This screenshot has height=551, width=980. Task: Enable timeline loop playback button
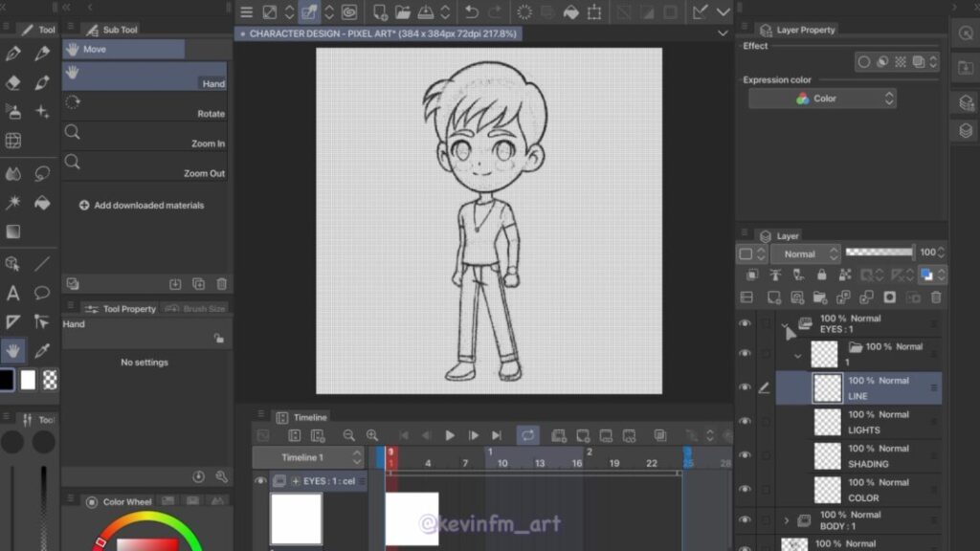pos(527,435)
